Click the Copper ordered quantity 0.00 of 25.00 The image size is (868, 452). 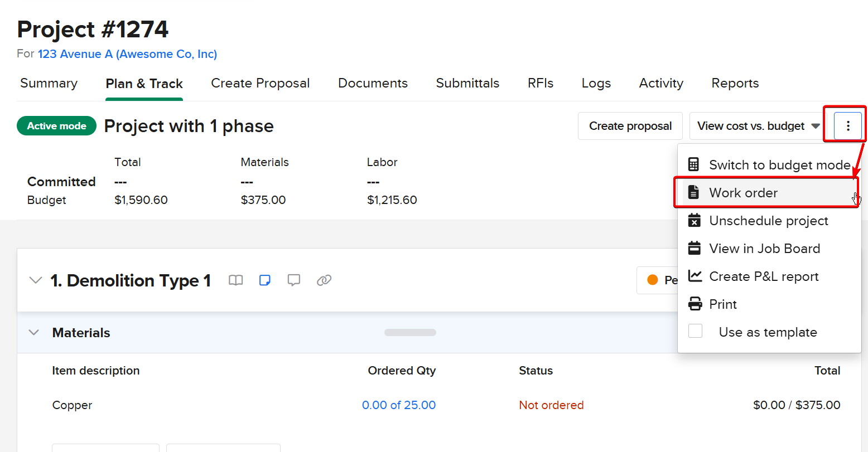(x=399, y=405)
